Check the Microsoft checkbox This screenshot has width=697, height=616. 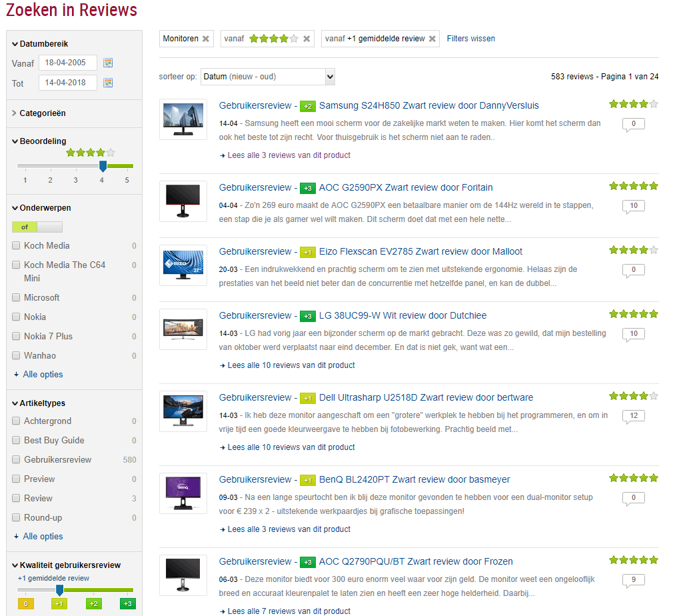[16, 297]
